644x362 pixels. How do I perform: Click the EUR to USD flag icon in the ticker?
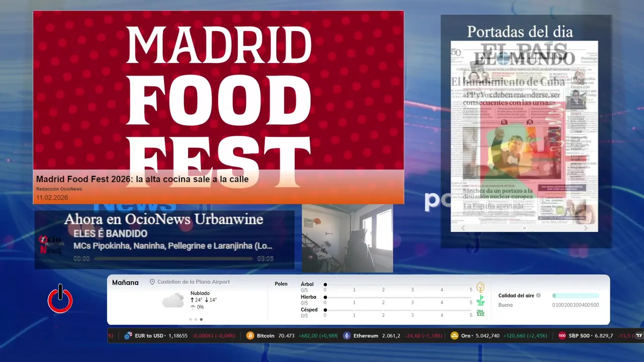(128, 336)
